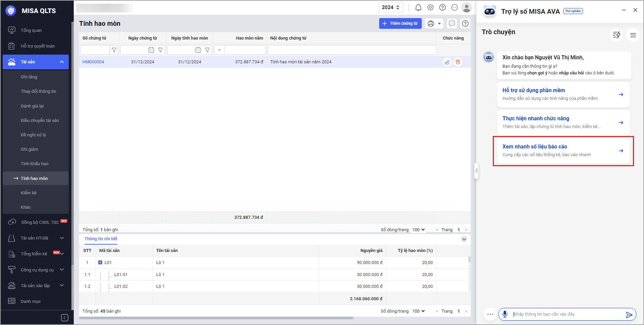Click the feedback comment icon in toolbar

[452, 23]
